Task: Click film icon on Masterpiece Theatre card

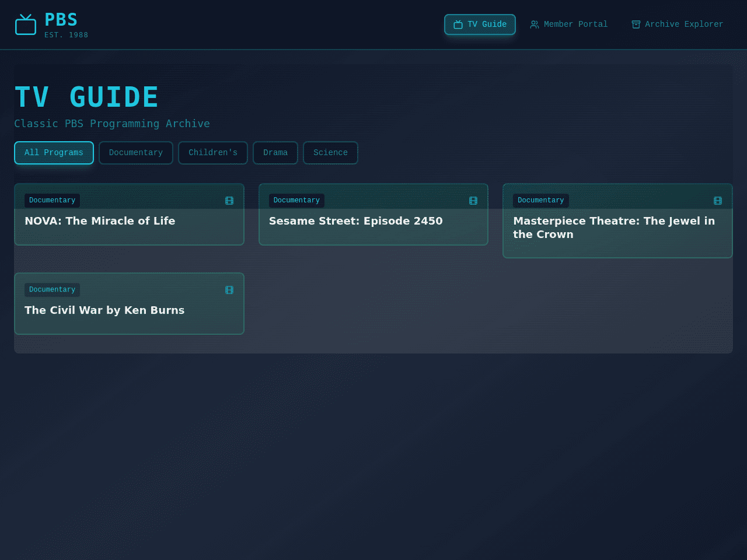Action: pos(718,201)
